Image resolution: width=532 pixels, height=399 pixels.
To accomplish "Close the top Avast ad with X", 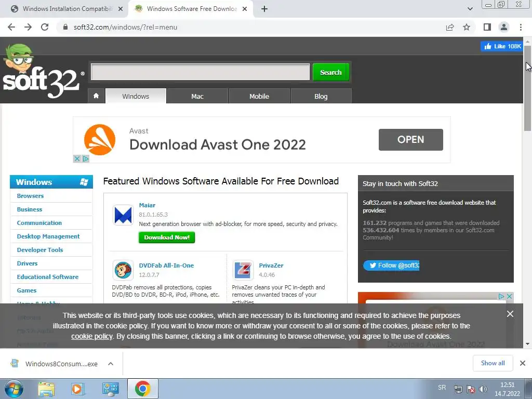I will [77, 158].
